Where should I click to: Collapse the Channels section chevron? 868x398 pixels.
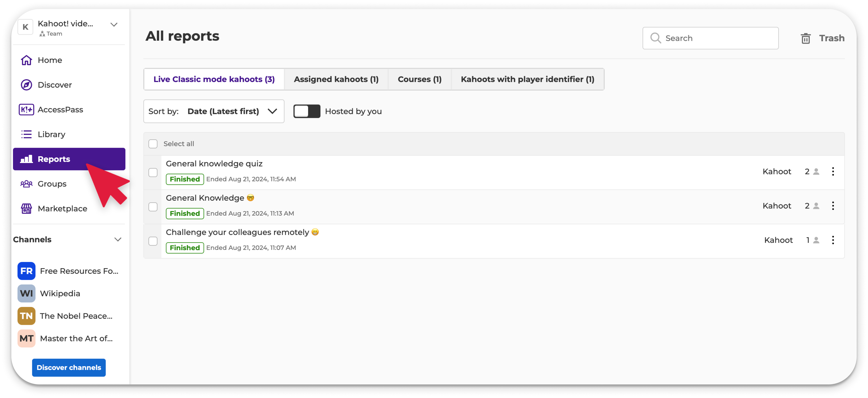[118, 240]
